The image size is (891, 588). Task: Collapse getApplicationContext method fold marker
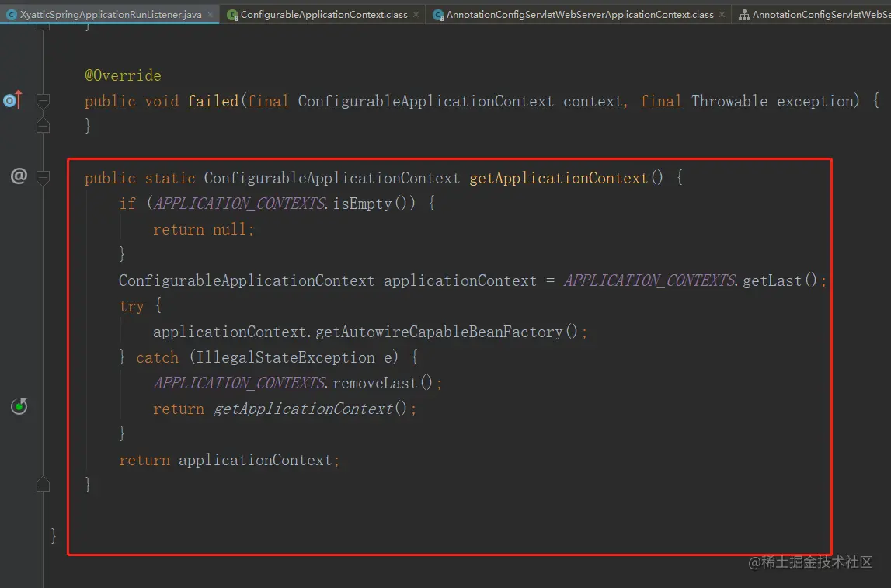(44, 177)
